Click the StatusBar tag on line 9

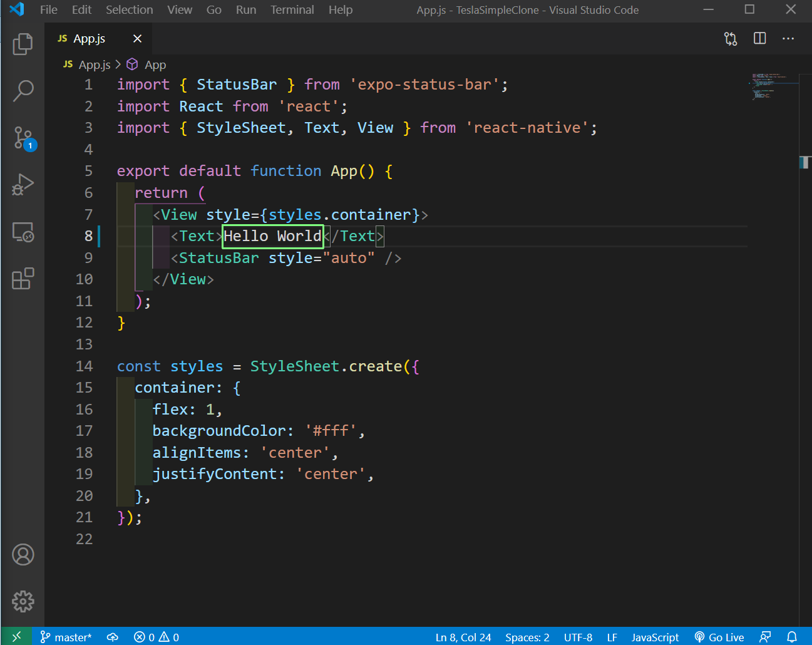tap(218, 258)
